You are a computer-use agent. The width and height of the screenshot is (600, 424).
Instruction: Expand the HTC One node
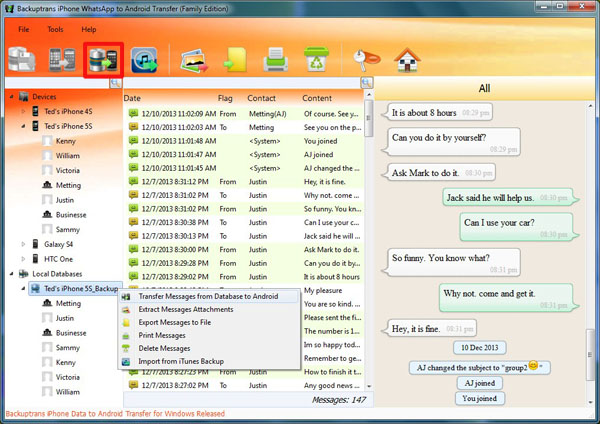tap(23, 259)
